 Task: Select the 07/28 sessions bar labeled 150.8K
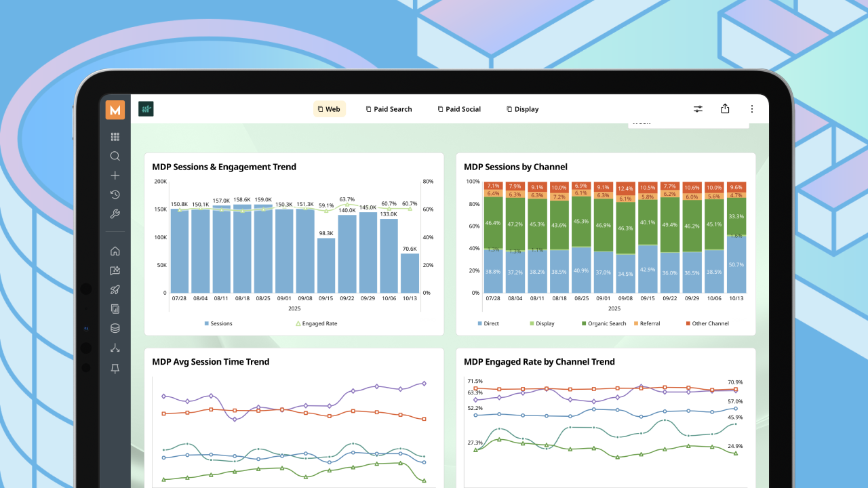point(179,251)
